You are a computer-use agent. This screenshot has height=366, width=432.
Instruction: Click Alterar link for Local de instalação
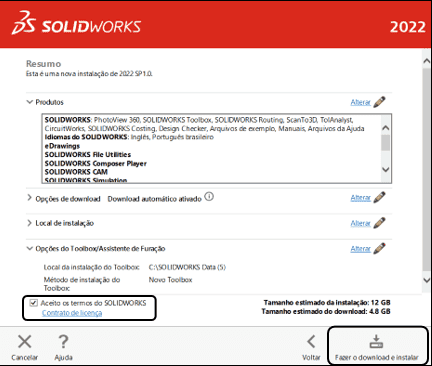360,223
